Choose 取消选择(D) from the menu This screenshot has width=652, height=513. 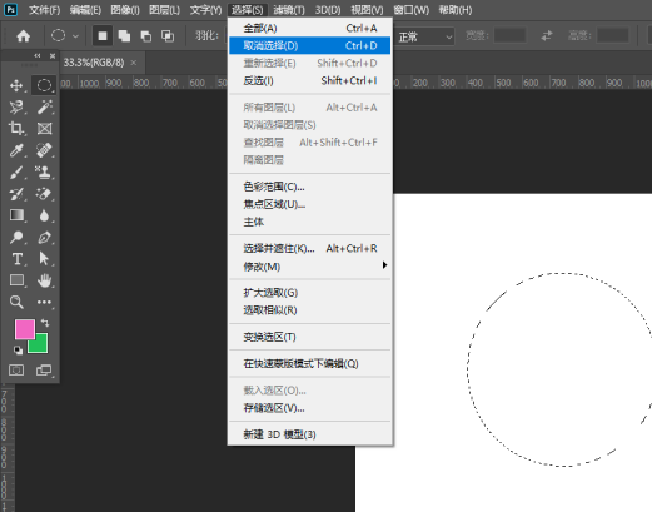click(x=270, y=45)
